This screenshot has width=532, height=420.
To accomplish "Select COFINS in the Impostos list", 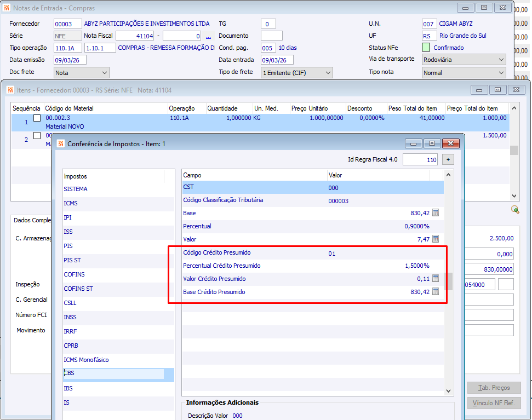I will [75, 274].
